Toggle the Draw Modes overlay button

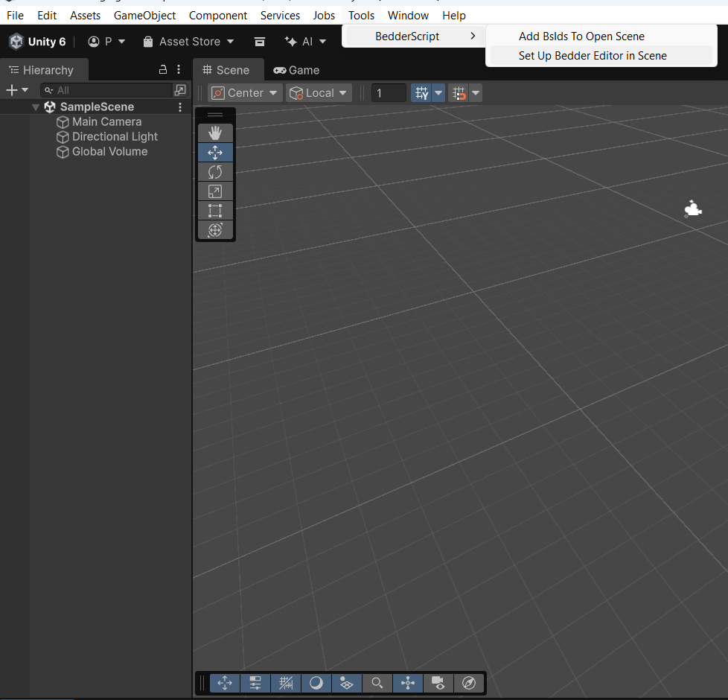316,683
